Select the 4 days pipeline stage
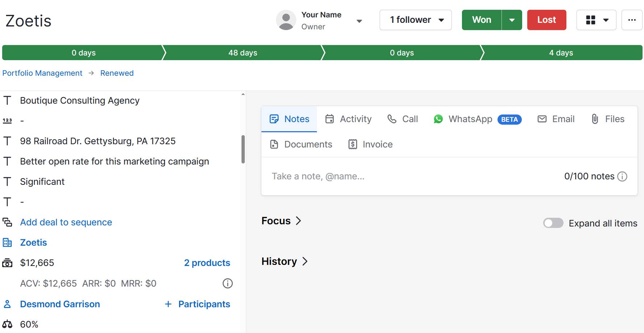 [x=561, y=53]
